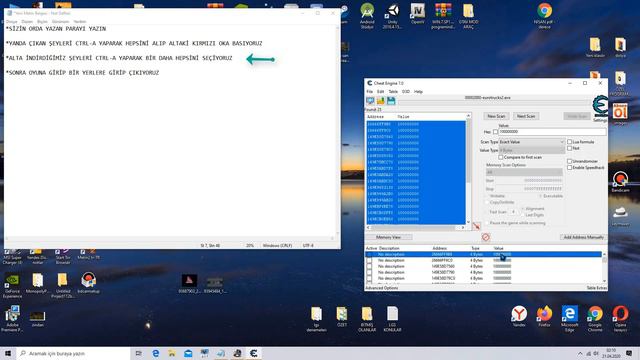640x360 pixels.
Task: Open the memory region dropdown under Memory Scan Options
Action: (x=524, y=172)
